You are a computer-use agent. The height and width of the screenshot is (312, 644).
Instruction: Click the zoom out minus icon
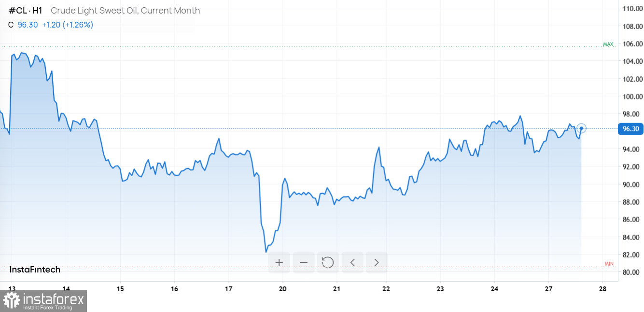pyautogui.click(x=304, y=262)
